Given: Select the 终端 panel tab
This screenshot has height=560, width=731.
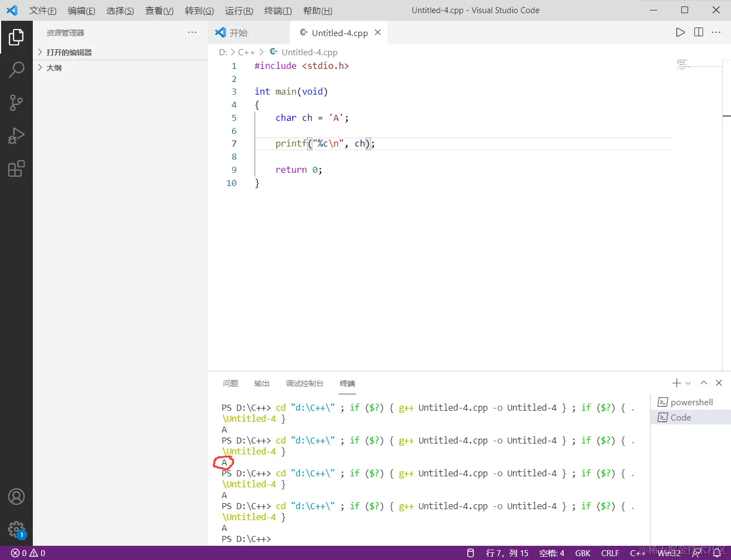Looking at the screenshot, I should [347, 383].
